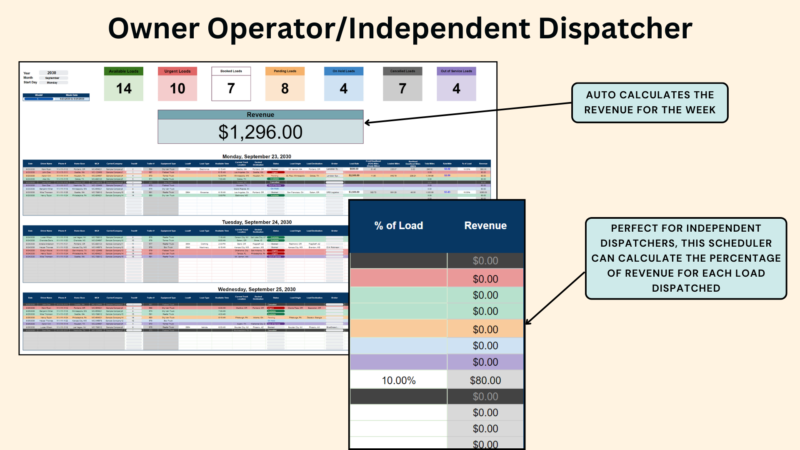
Task: Click the red % of Load cell
Action: click(x=398, y=279)
